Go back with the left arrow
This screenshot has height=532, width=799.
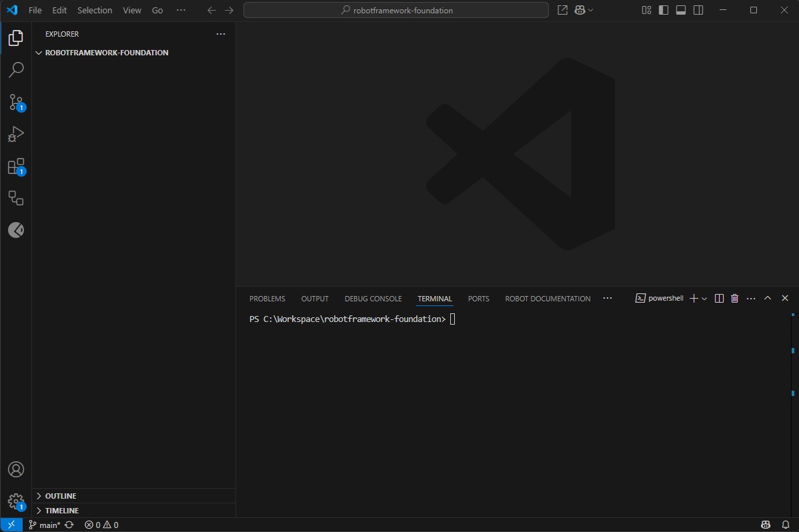211,10
